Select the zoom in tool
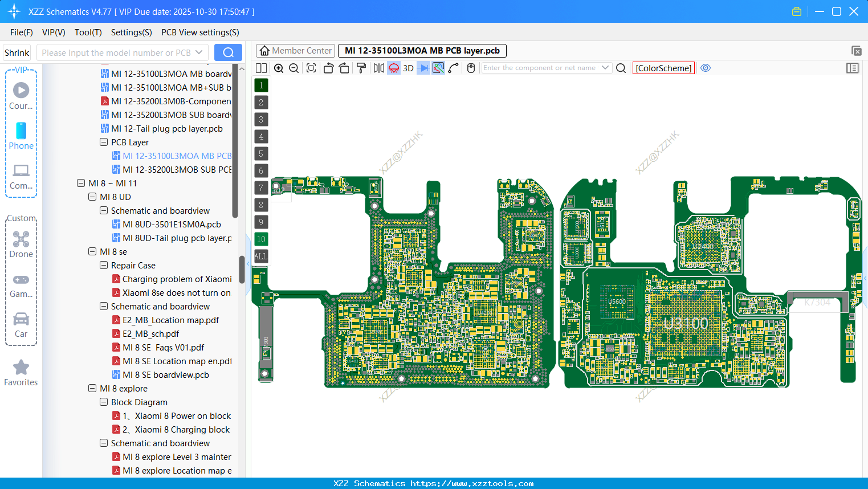 click(x=279, y=68)
